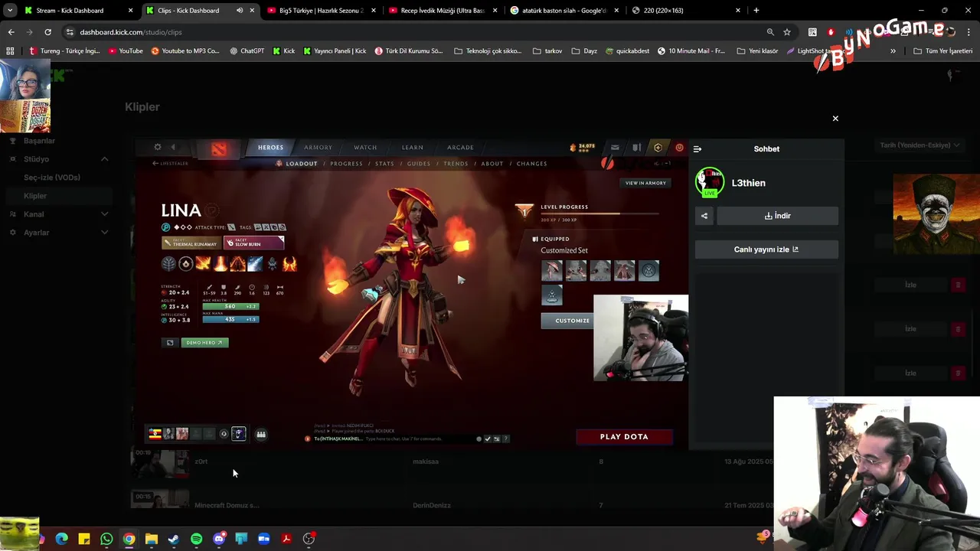Click the zoom magnifier icon in address bar
Image resolution: width=980 pixels, height=551 pixels.
(770, 32)
